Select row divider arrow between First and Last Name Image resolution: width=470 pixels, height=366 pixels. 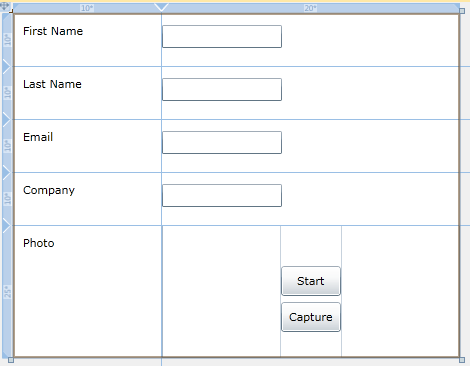pos(7,66)
